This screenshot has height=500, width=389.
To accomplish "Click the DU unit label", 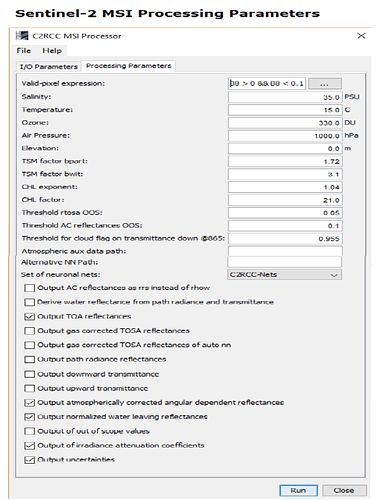I will [x=350, y=123].
